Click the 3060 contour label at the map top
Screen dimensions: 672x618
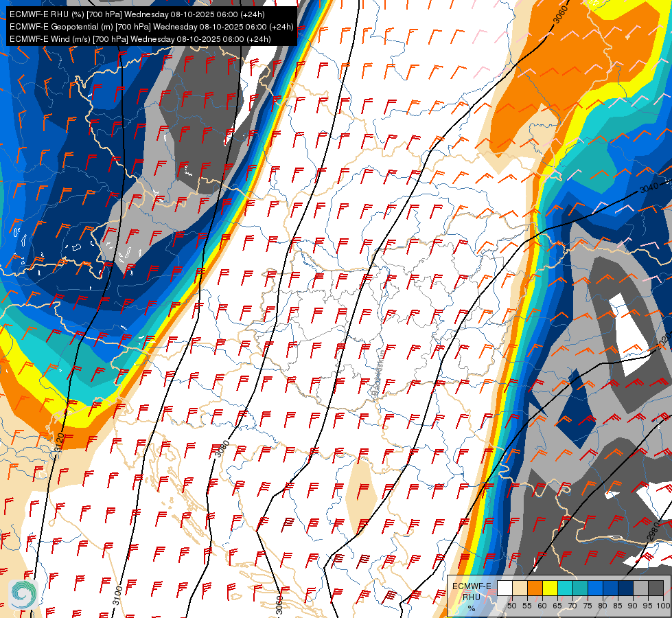(x=561, y=14)
